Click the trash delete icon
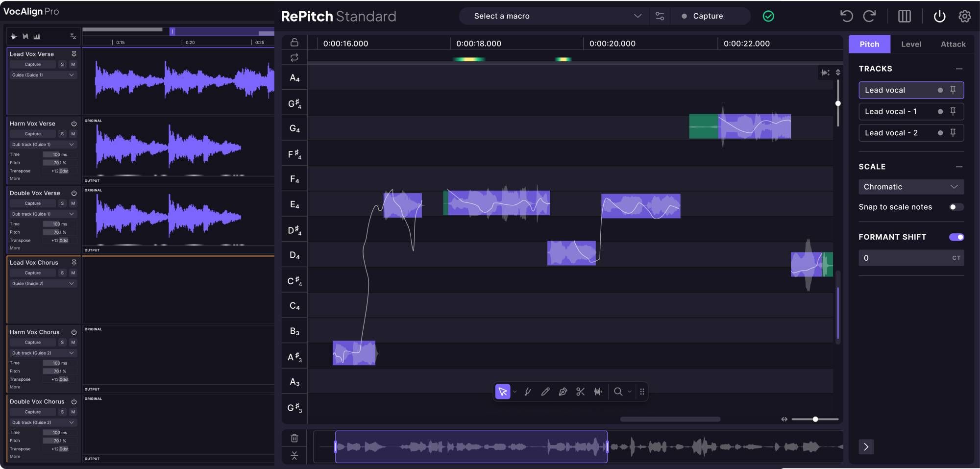The image size is (980, 469). [x=294, y=438]
